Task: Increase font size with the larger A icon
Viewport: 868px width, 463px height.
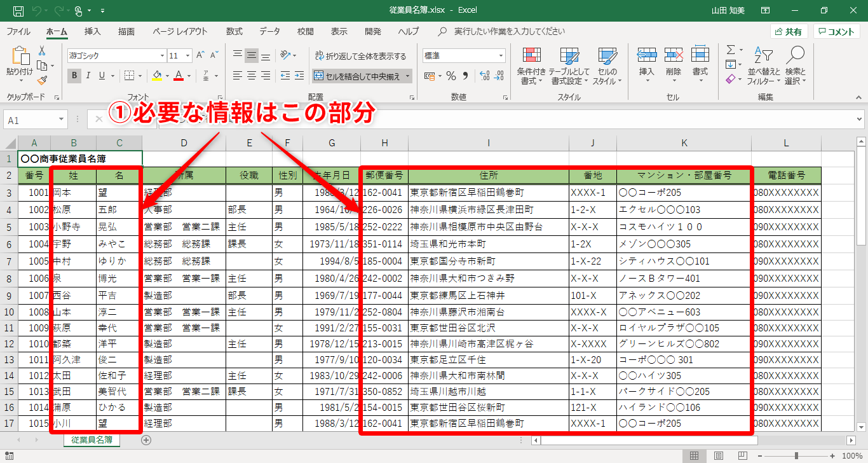Action: (200, 55)
